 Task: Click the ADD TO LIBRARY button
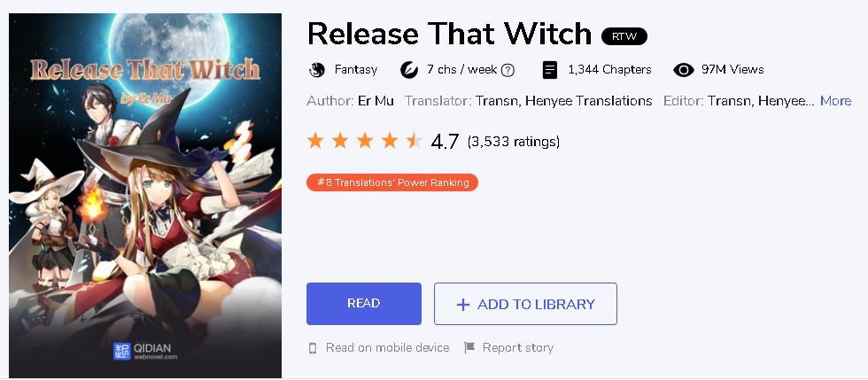click(x=525, y=304)
